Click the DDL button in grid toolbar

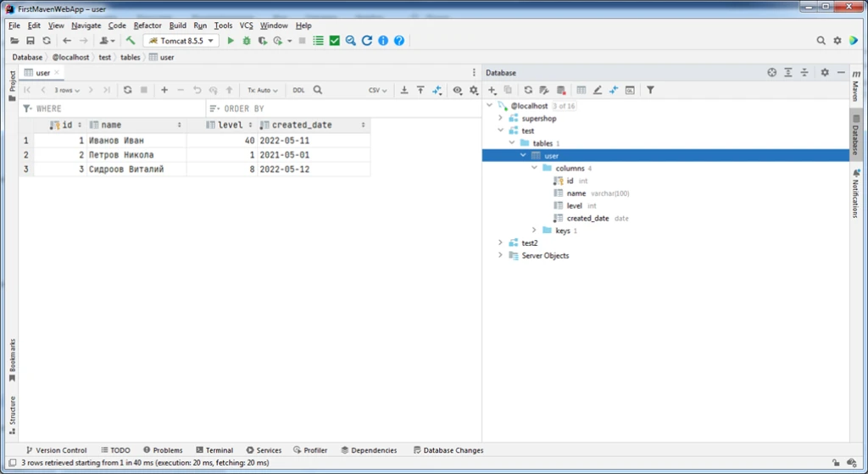pyautogui.click(x=298, y=90)
